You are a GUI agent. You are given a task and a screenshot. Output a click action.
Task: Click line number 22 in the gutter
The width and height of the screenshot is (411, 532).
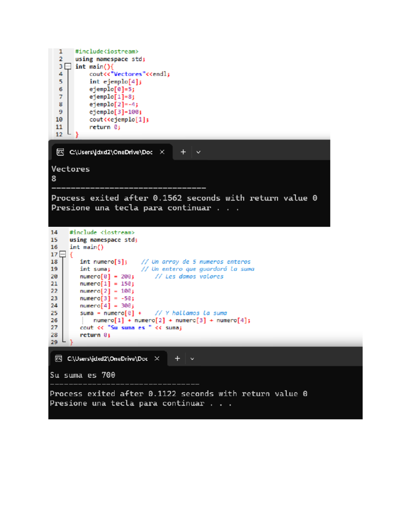point(54,291)
